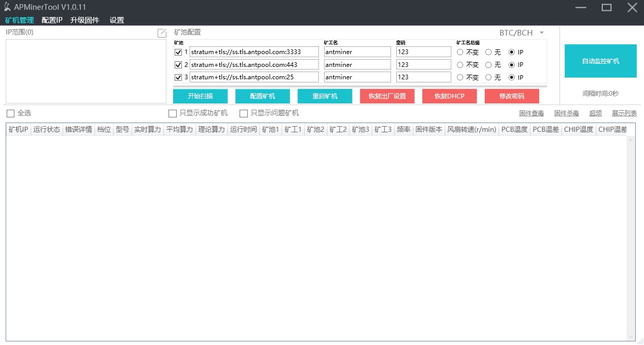Click the 恢复DHCP button
The image size is (644, 345).
point(450,96)
